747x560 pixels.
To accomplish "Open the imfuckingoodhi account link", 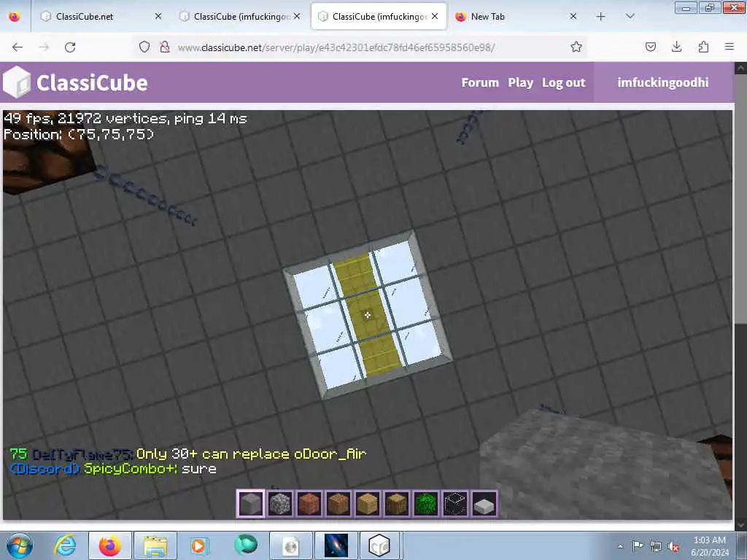I will click(662, 82).
